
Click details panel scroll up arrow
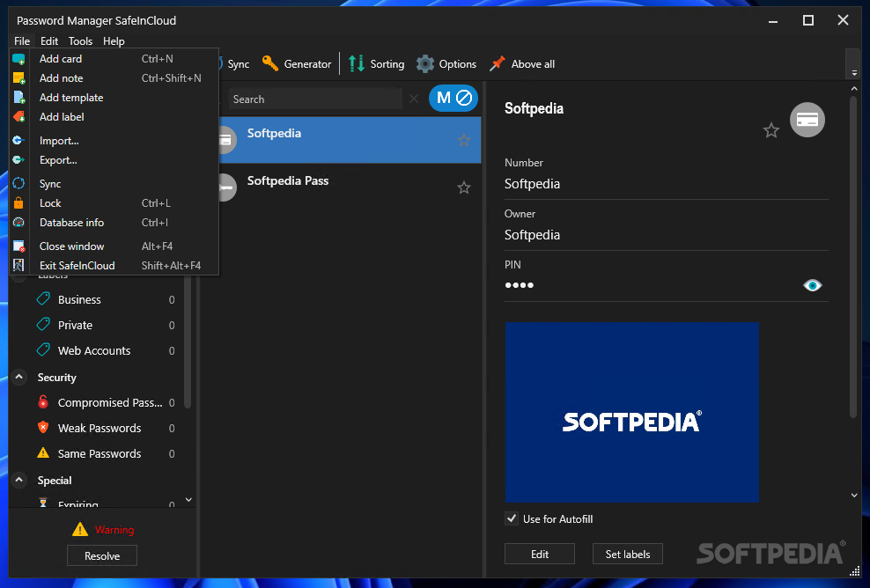pos(854,89)
